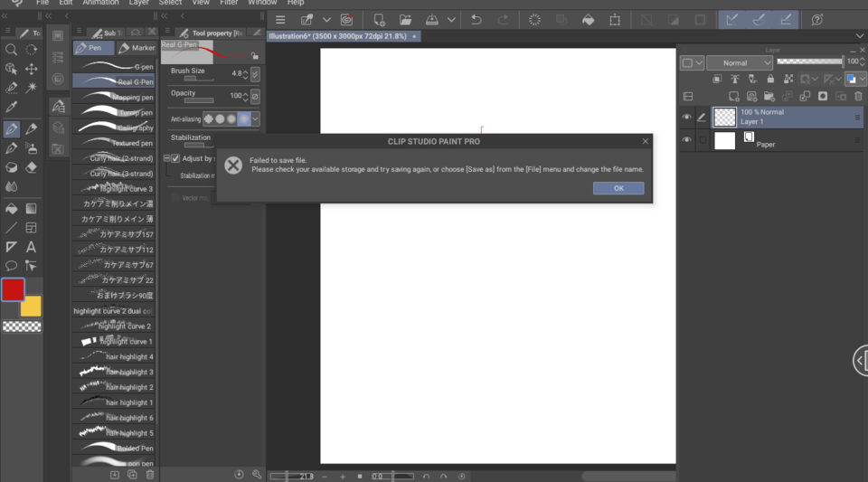868x482 pixels.
Task: Choose the Calligraphy sub tool
Action: [x=115, y=128]
